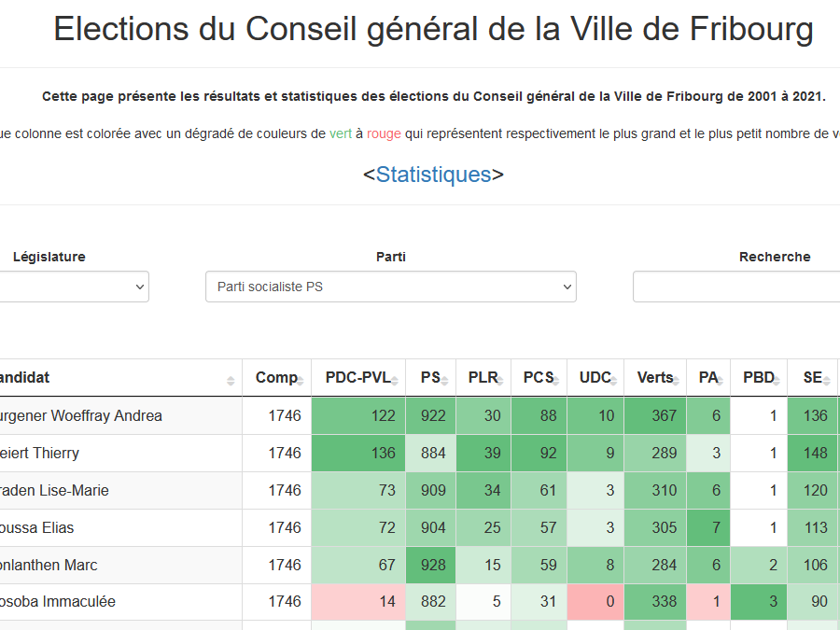
Task: Open the Statistiques link
Action: (433, 175)
